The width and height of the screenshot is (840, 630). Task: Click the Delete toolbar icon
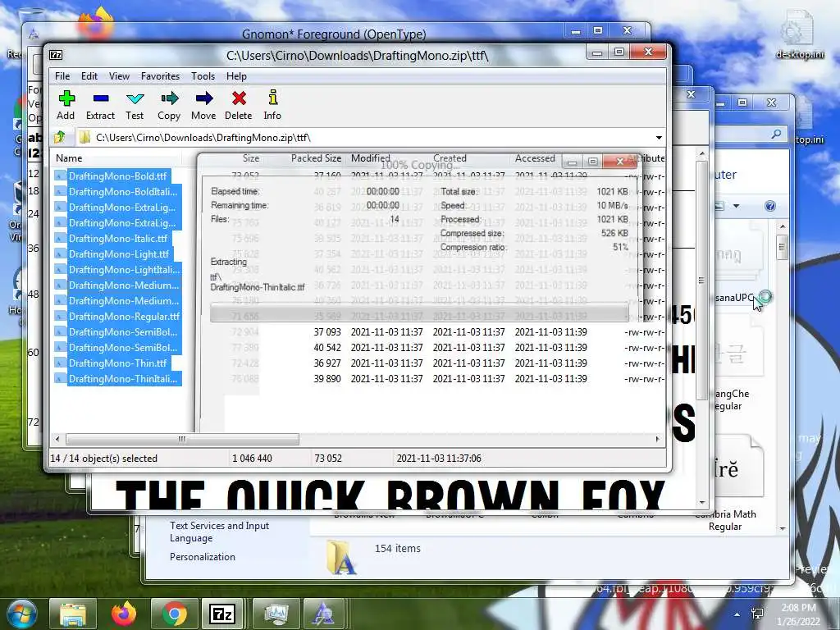pos(239,105)
